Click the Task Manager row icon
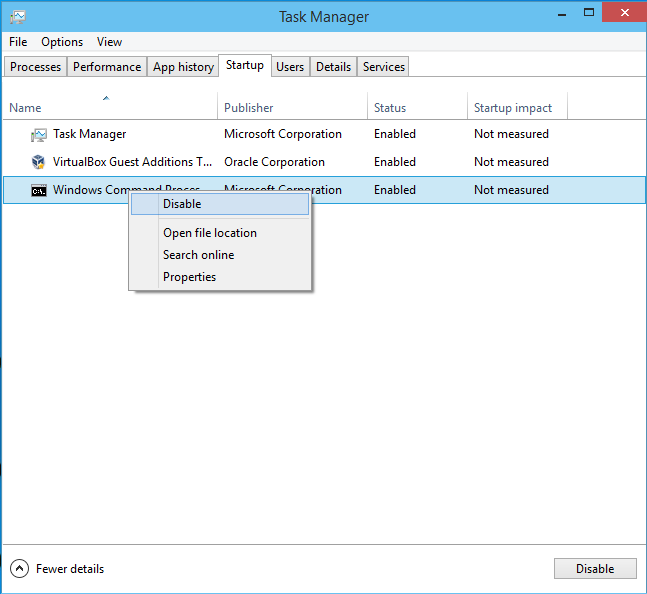647x594 pixels. [39, 134]
